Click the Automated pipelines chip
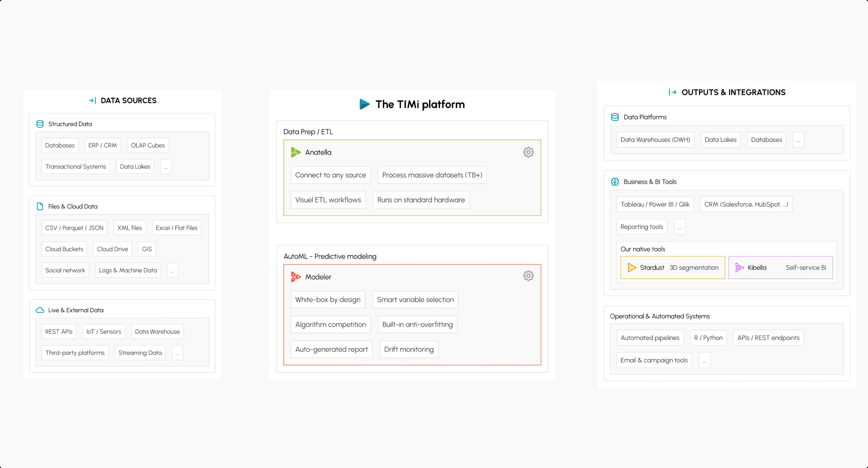Viewport: 868px width, 468px height. pyautogui.click(x=650, y=338)
